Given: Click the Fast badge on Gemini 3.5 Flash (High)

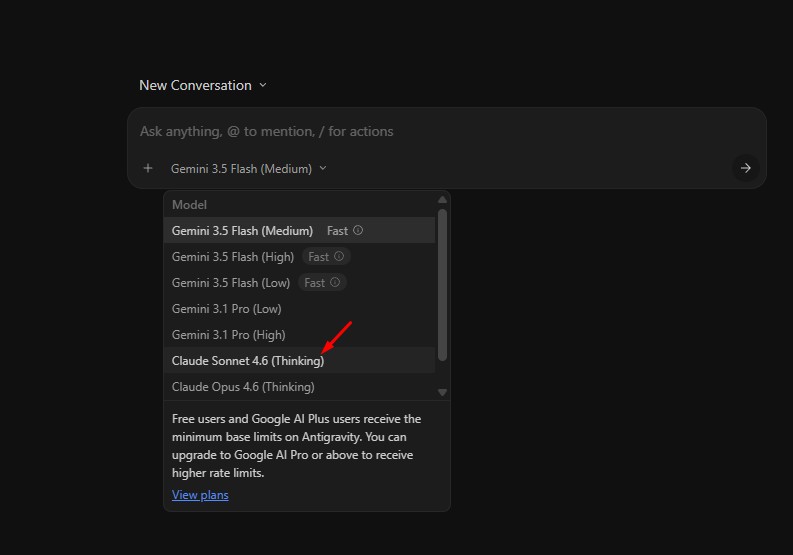Looking at the screenshot, I should coord(326,257).
